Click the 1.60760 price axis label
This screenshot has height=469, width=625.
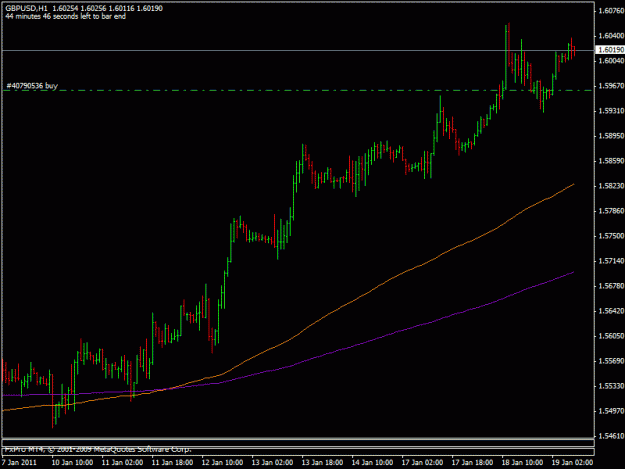[611, 11]
